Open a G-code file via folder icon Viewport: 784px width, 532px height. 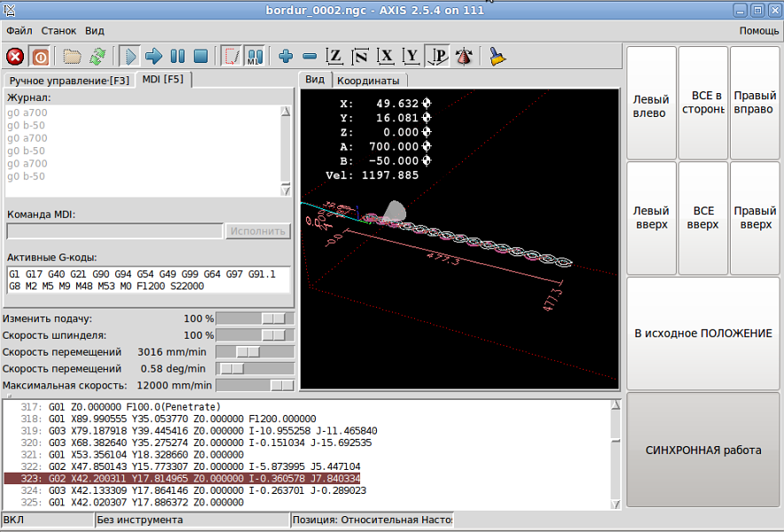tap(72, 56)
